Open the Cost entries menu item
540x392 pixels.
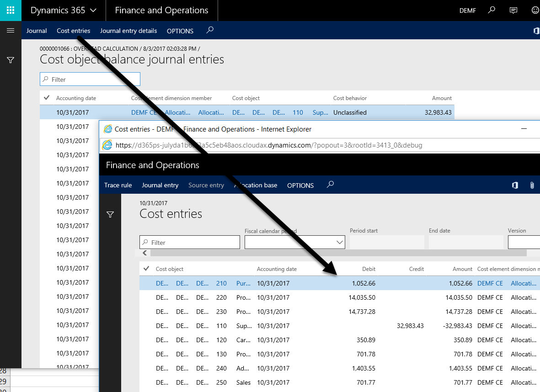[73, 31]
